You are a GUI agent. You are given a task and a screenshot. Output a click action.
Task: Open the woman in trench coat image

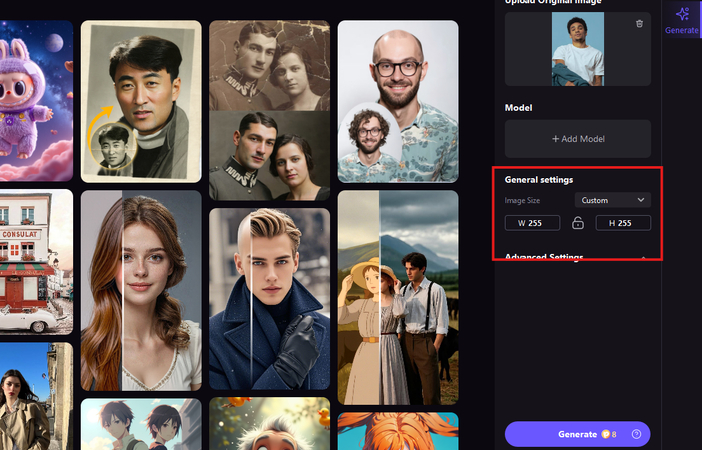pos(36,396)
